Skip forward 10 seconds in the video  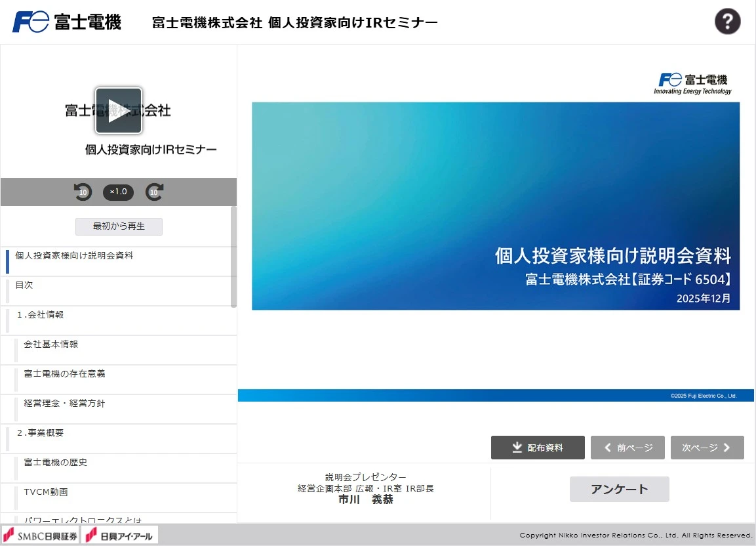click(154, 192)
